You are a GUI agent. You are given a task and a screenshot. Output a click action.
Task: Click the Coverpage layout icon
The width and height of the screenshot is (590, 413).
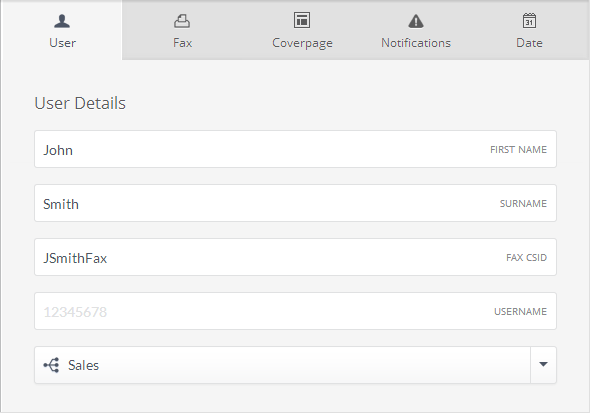pyautogui.click(x=302, y=20)
